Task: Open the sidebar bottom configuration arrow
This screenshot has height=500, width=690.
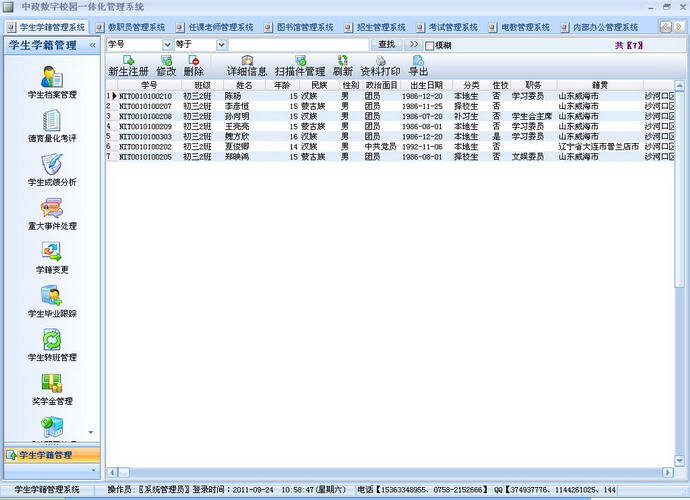Action: point(93,470)
